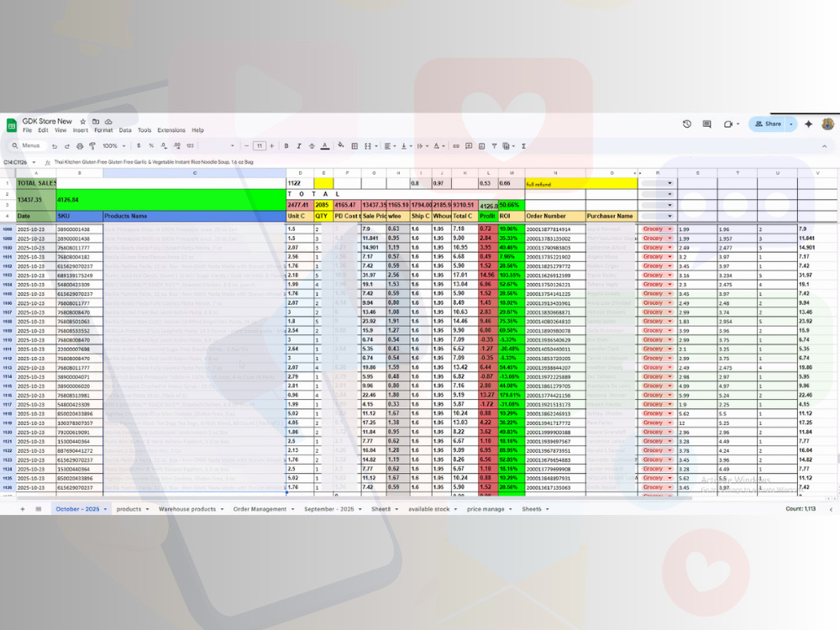
Task: Select the paint format tool
Action: pos(92,145)
